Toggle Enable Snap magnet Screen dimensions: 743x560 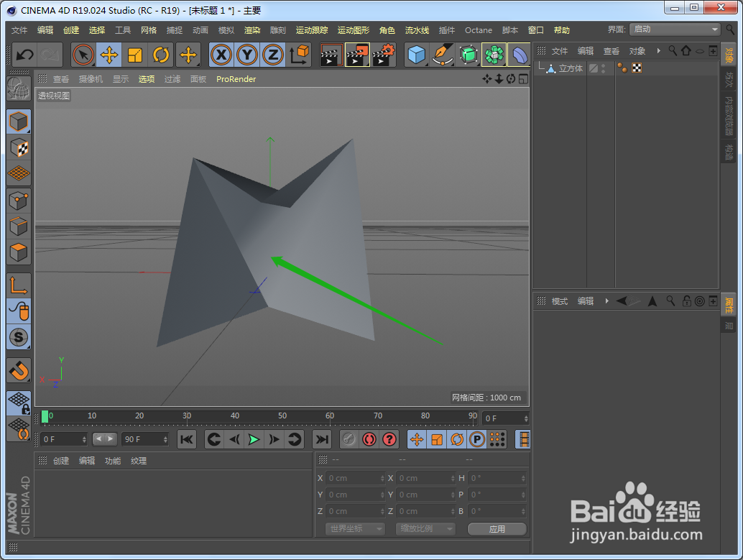pos(19,370)
